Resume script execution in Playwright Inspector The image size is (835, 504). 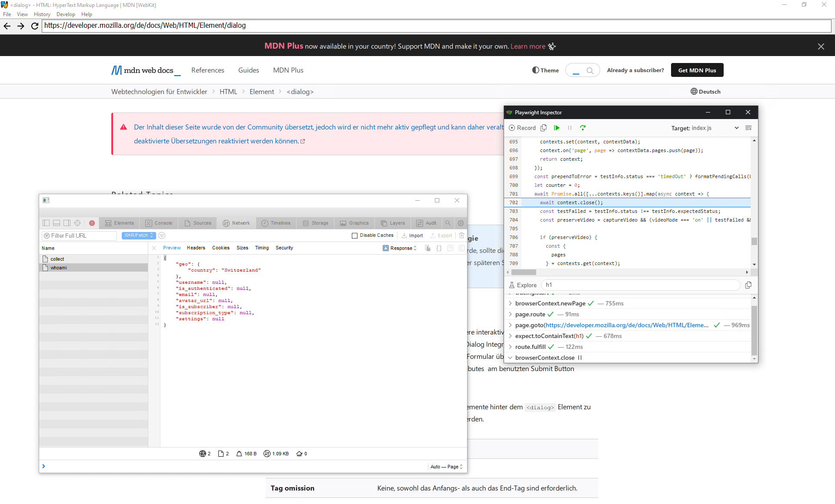point(557,128)
